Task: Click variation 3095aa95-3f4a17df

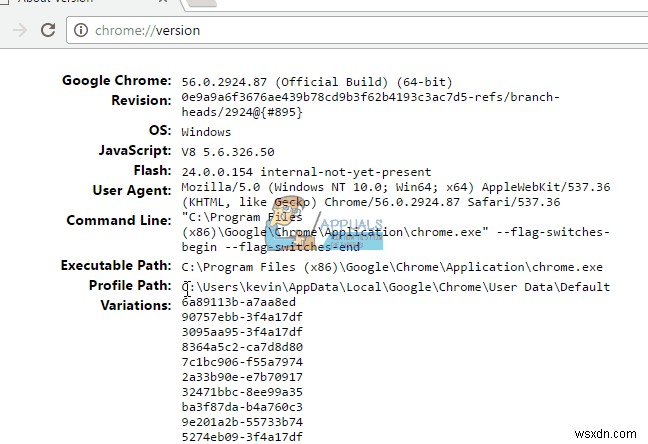Action: pyautogui.click(x=242, y=332)
